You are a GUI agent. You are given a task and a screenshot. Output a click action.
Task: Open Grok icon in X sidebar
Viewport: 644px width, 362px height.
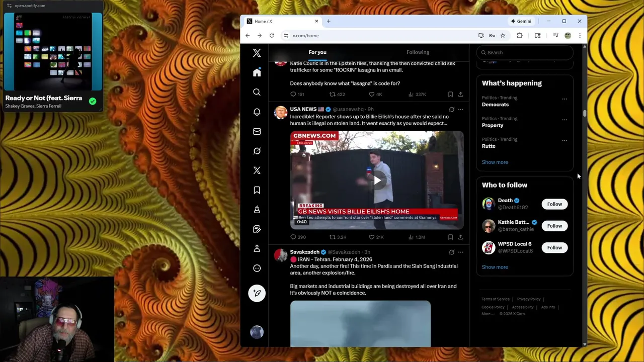point(257,151)
